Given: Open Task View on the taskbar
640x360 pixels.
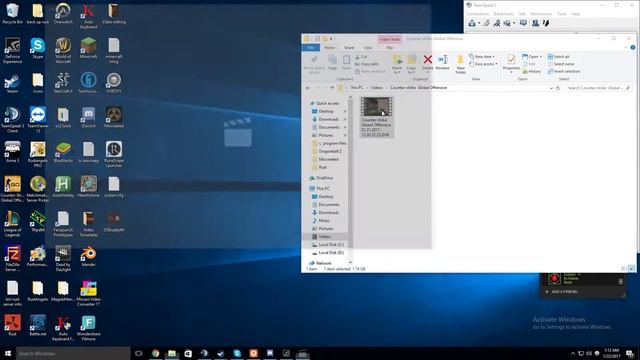Looking at the screenshot, I should [138, 353].
